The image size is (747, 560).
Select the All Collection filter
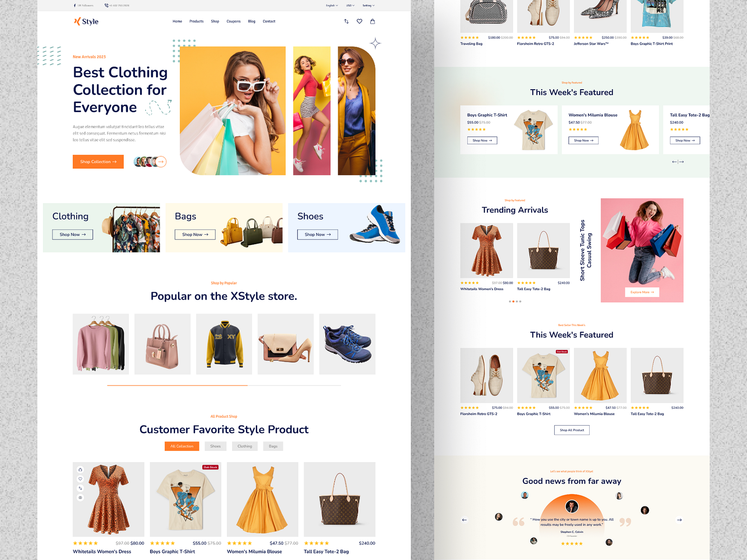pos(182,446)
